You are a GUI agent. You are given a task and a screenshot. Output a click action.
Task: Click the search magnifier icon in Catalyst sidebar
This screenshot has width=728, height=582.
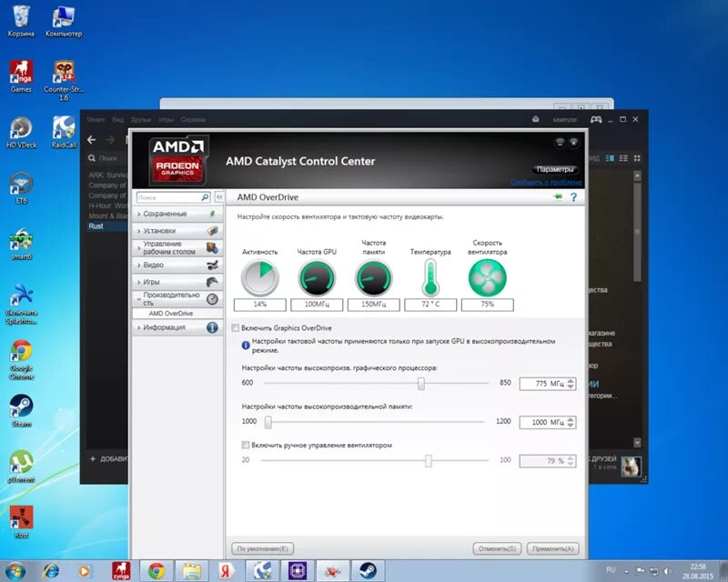pos(205,197)
